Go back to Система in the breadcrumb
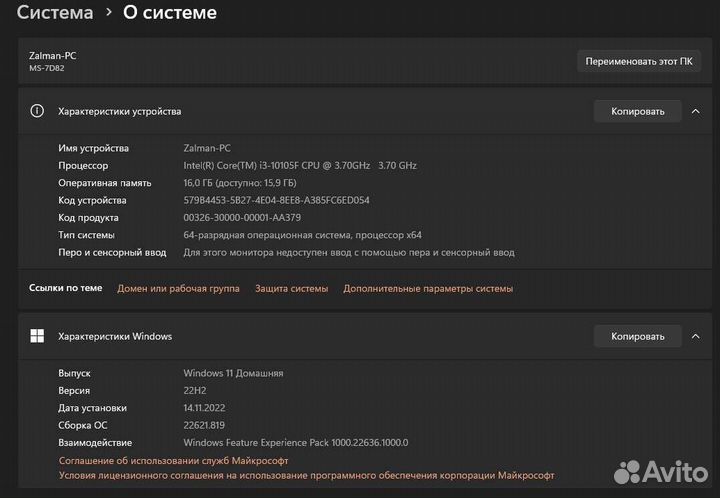 pos(55,13)
